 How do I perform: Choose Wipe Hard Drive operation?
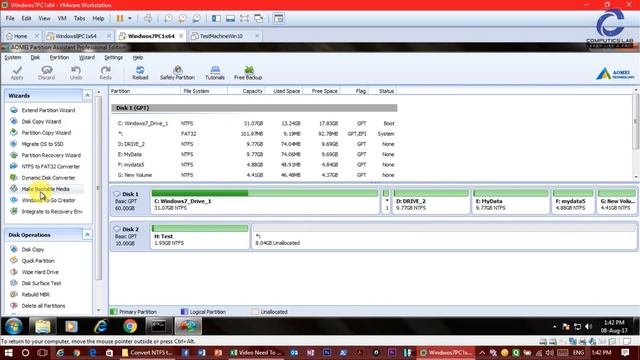40,272
